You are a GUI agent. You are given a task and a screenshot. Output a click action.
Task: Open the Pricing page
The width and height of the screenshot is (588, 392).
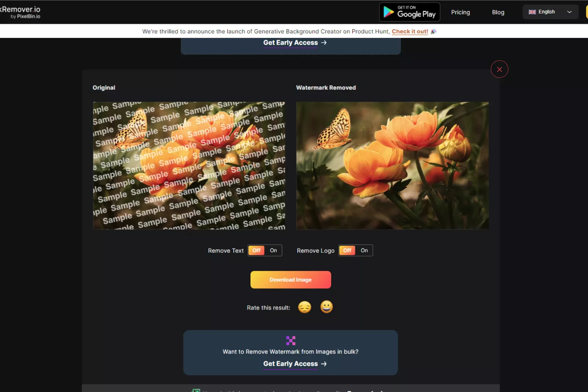(460, 12)
